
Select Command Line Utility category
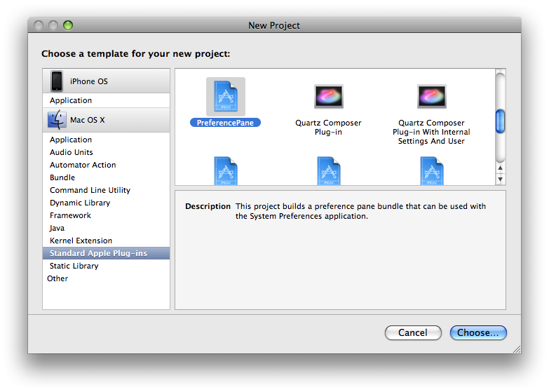click(x=106, y=190)
